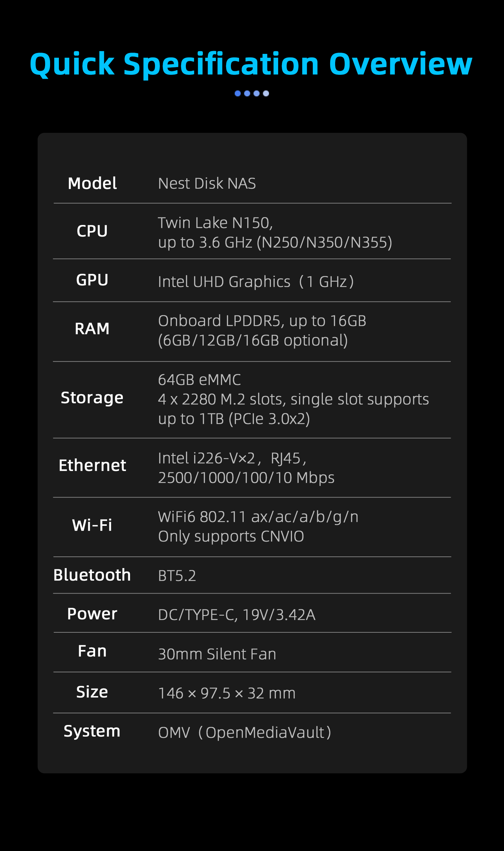Image resolution: width=504 pixels, height=851 pixels.
Task: Select the "Wi-Fi" row label
Action: tap(92, 525)
